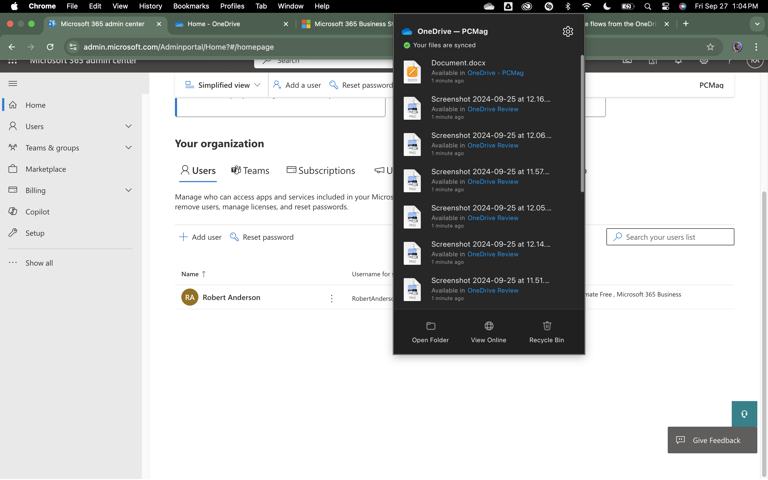Open Chrome tab search dropdown
Screen dimensions: 768x480
757,24
